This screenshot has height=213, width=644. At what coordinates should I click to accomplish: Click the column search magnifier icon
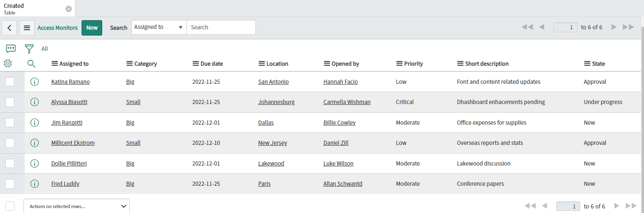click(x=31, y=64)
